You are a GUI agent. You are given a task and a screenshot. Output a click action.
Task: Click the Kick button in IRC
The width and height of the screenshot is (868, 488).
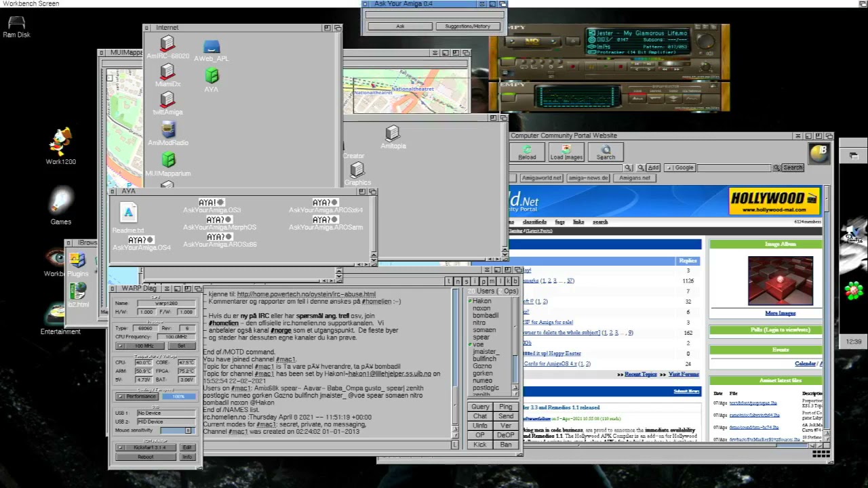click(x=480, y=445)
